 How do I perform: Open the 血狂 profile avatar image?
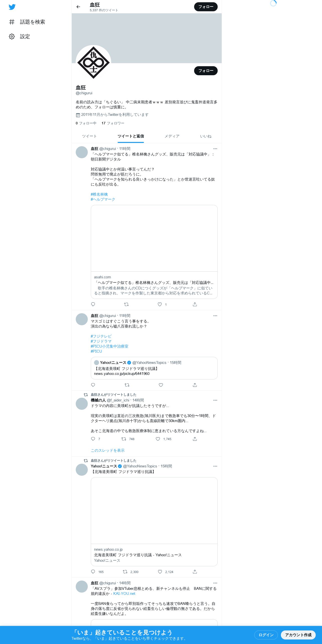[93, 63]
